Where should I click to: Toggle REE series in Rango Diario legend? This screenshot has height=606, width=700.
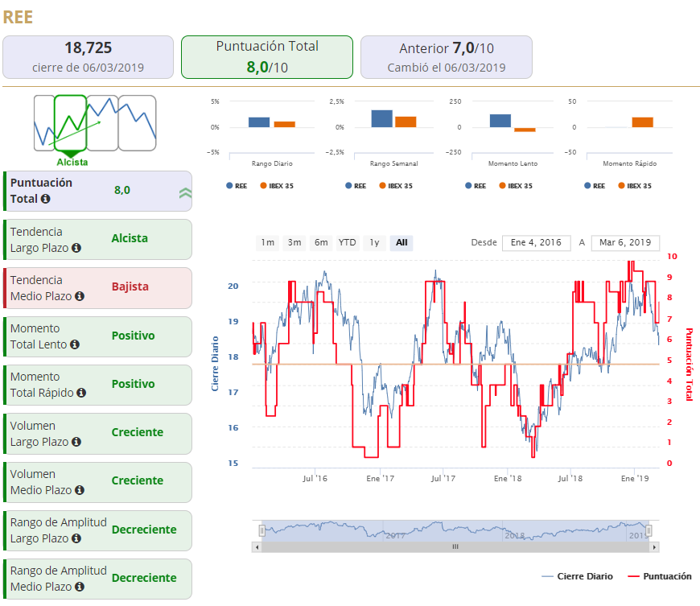(x=237, y=186)
